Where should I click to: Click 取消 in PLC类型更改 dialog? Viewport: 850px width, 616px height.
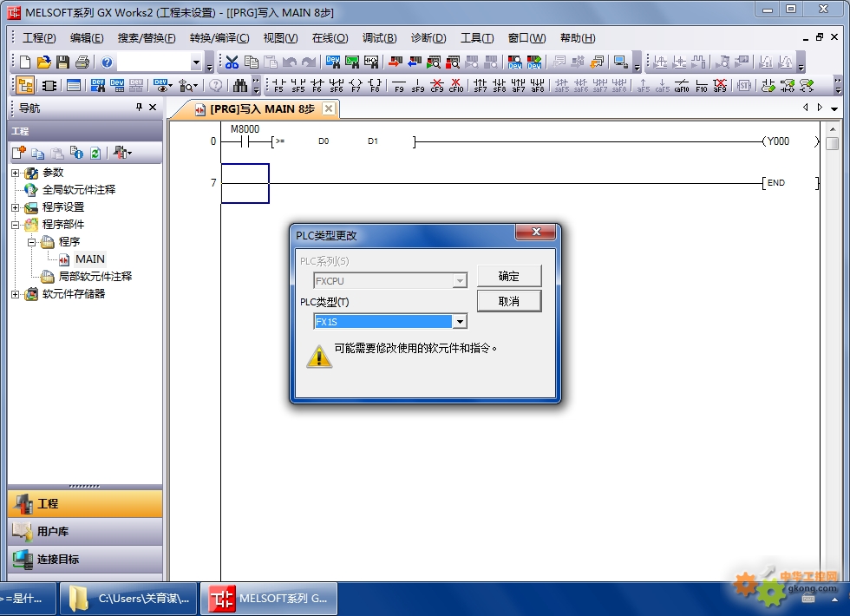[509, 301]
